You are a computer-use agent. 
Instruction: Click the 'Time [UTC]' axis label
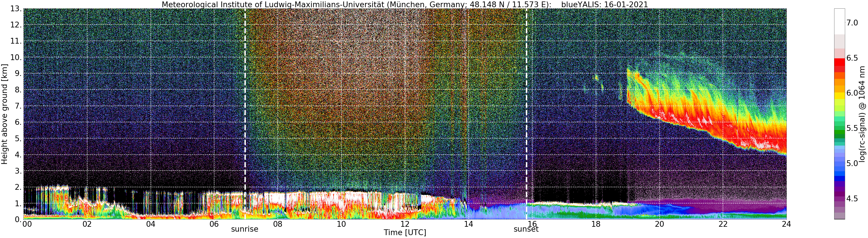(405, 233)
